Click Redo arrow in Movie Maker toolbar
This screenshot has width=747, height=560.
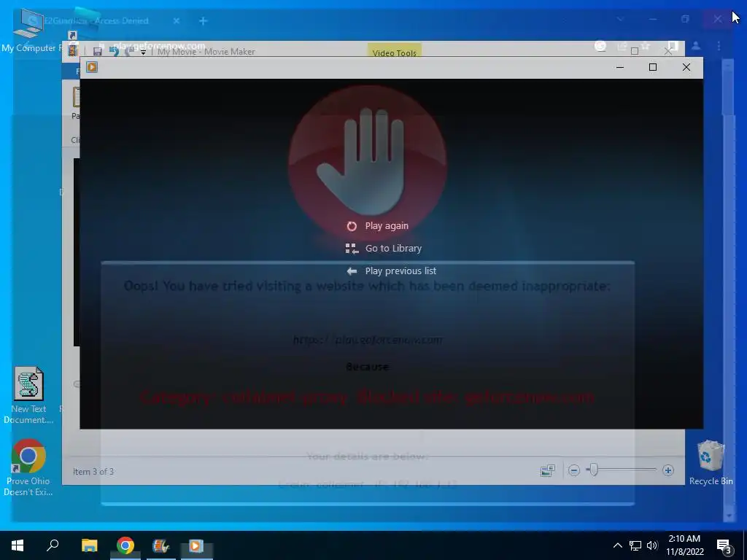point(129,51)
